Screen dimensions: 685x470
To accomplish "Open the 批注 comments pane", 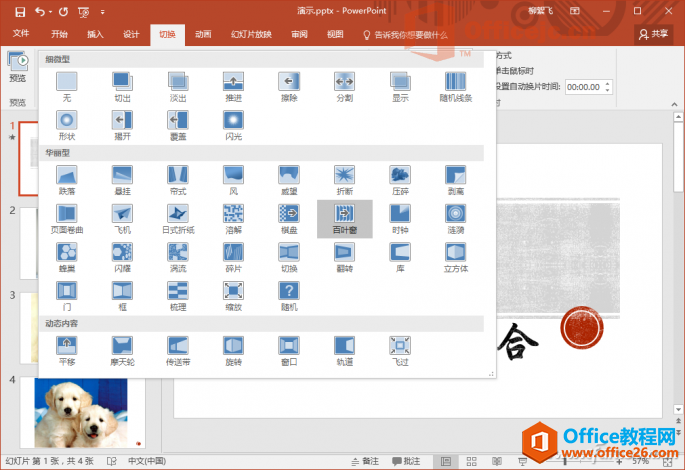I will coord(406,461).
